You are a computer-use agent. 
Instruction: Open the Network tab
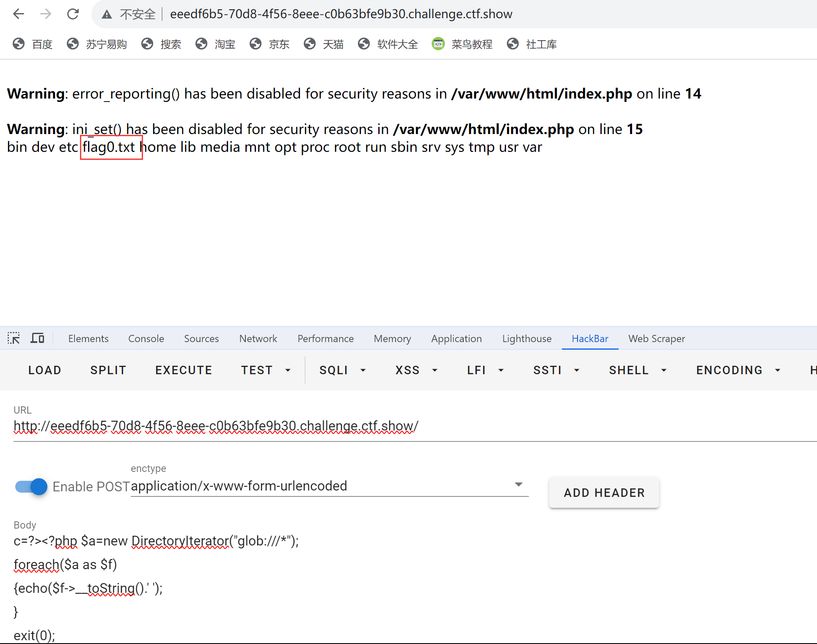point(258,338)
